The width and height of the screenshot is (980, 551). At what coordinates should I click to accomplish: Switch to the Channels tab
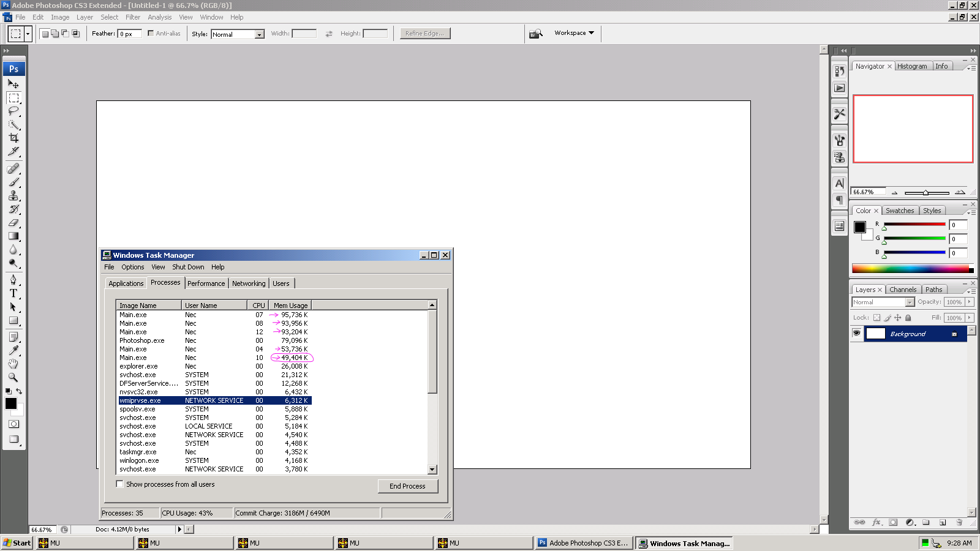tap(903, 290)
